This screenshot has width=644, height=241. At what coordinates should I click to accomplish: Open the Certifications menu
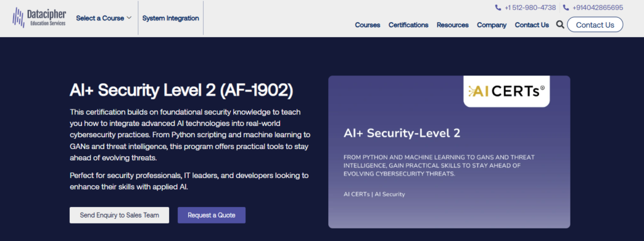click(x=408, y=25)
